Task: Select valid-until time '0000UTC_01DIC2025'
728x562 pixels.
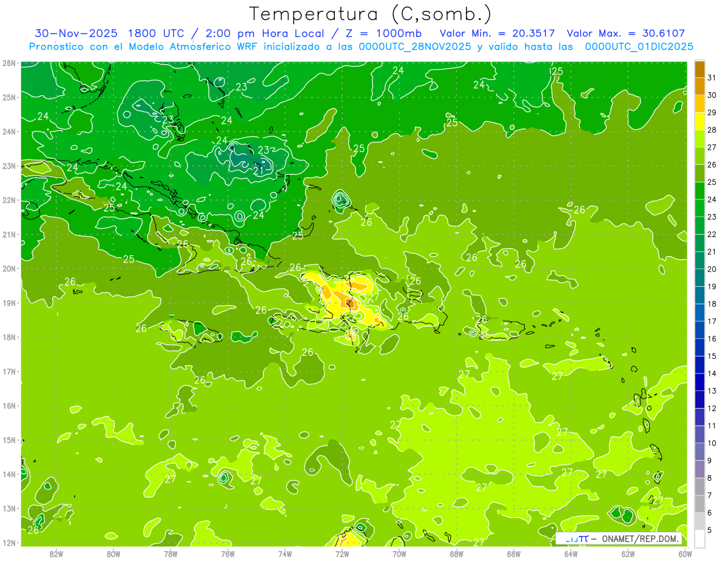Action: pos(639,47)
